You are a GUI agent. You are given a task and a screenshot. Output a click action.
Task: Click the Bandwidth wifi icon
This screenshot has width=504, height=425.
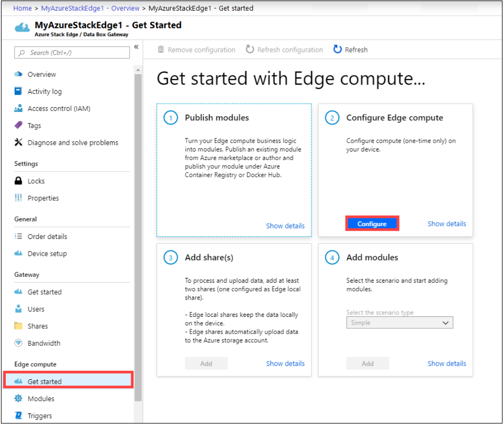point(18,343)
